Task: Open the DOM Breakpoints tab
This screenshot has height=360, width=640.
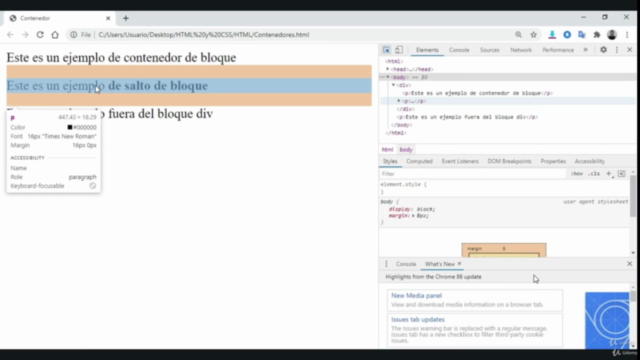Action: (x=509, y=161)
